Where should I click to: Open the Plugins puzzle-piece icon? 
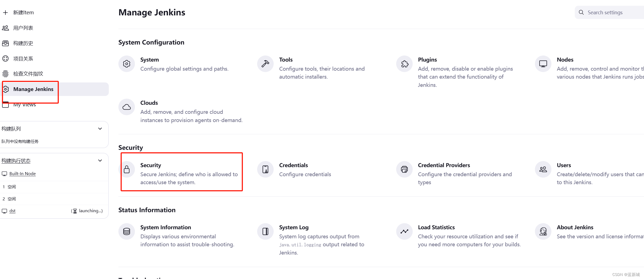(x=404, y=64)
